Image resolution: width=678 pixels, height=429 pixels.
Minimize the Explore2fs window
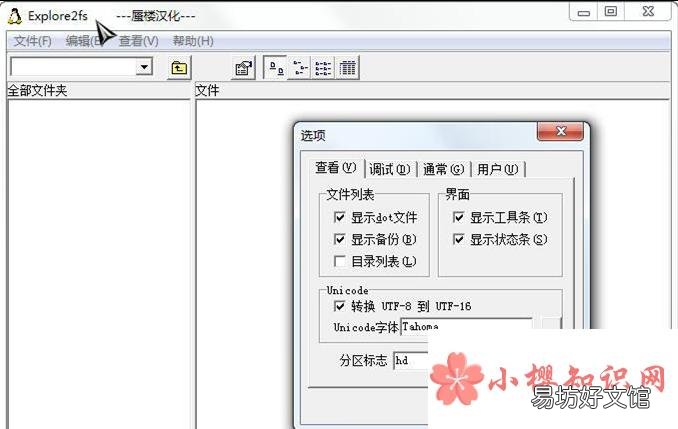584,12
